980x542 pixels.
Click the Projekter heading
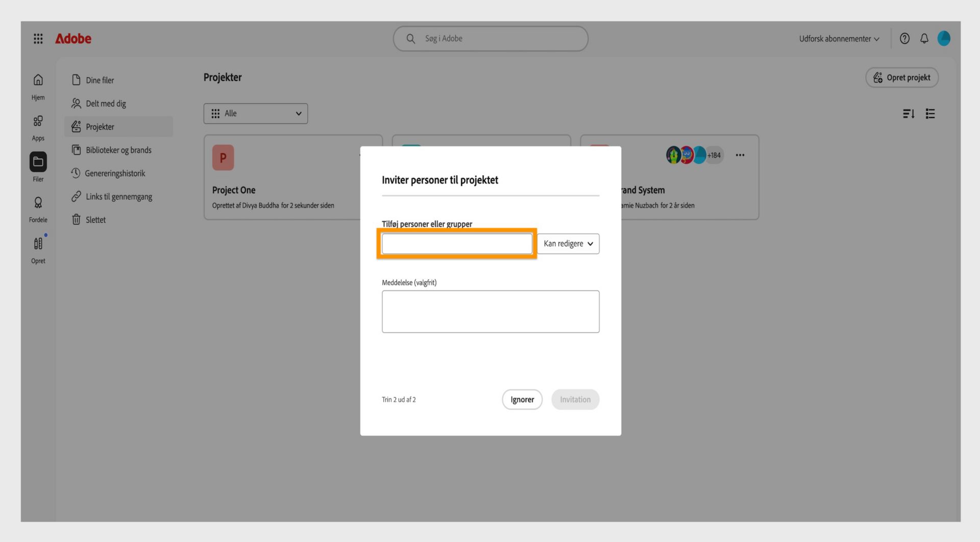(223, 78)
